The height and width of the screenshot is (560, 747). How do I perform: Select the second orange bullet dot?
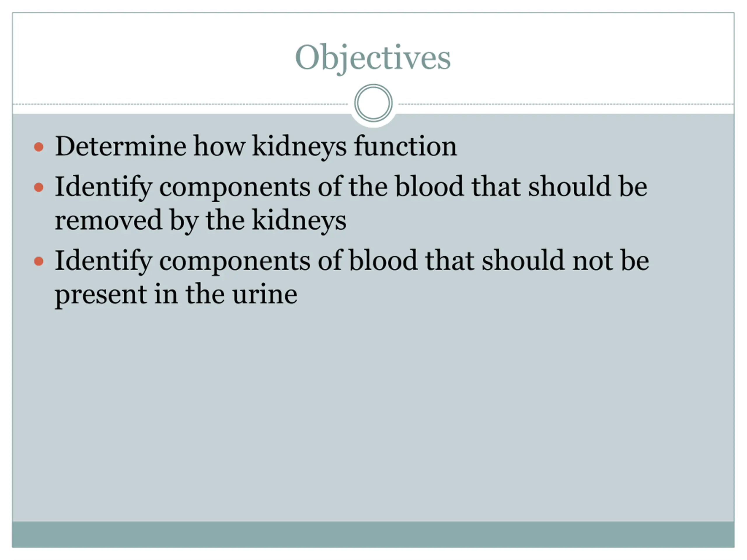(39, 187)
